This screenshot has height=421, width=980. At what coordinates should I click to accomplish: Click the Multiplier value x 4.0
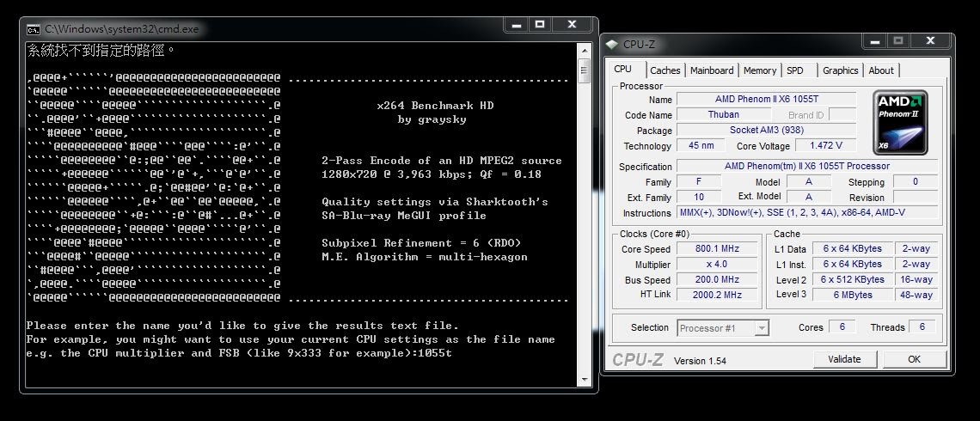pos(717,265)
